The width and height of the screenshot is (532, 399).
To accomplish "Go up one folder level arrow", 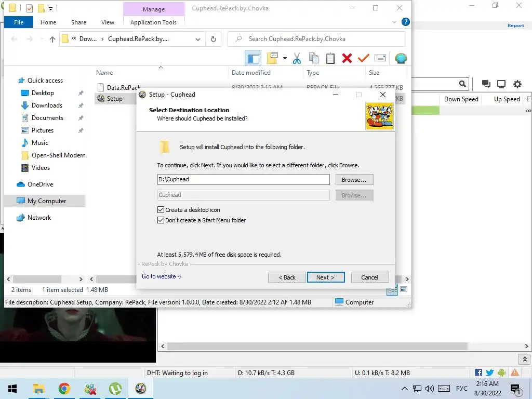I will click(52, 39).
